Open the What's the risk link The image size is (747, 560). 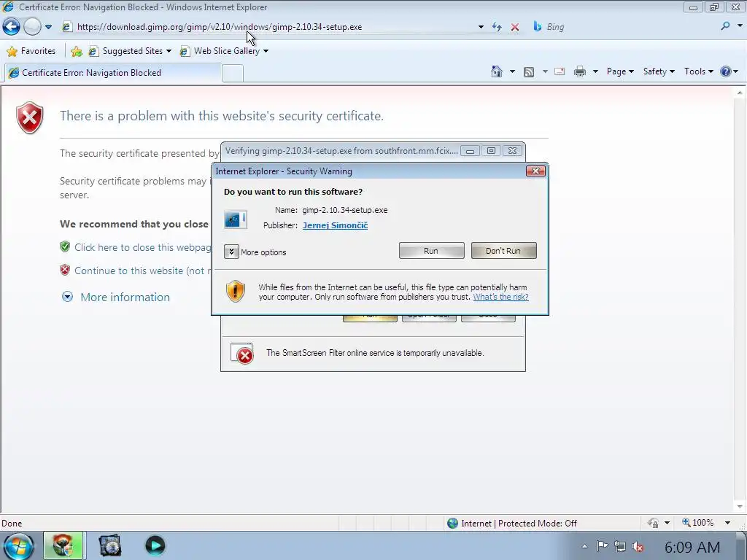(x=500, y=297)
